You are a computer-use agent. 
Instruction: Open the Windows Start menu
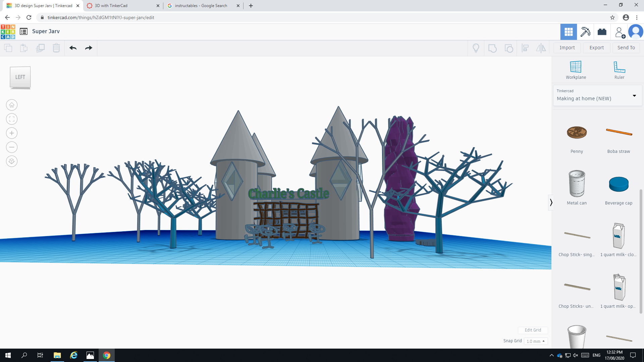(8, 355)
